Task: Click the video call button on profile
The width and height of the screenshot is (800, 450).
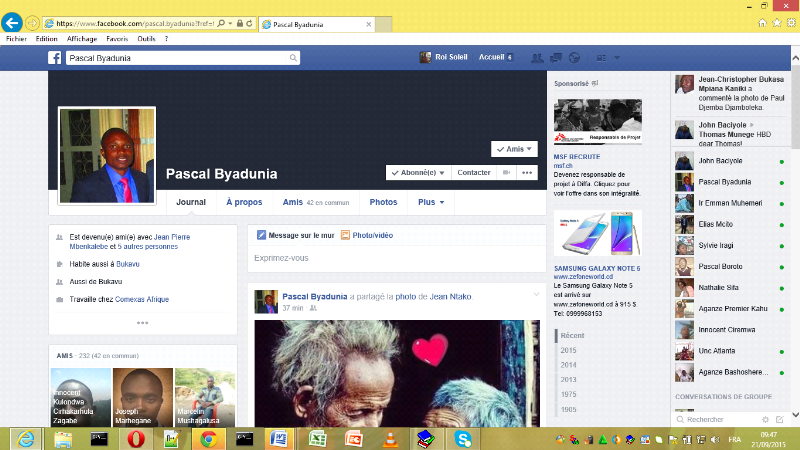Action: [506, 173]
